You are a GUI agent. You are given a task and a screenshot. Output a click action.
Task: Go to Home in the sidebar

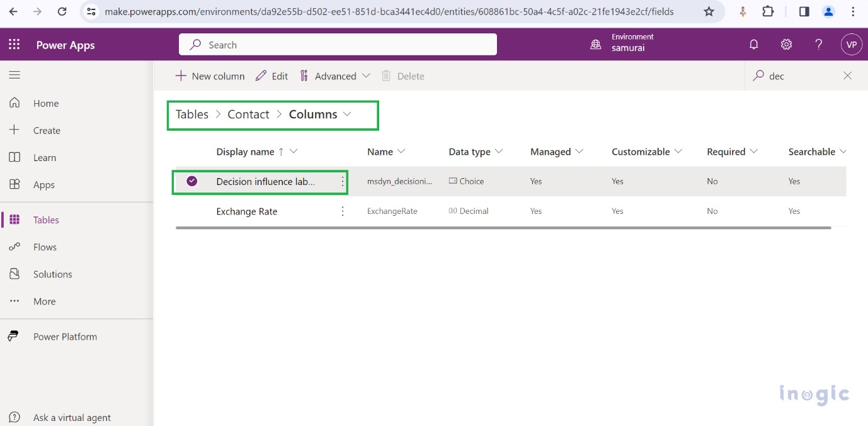tap(46, 103)
